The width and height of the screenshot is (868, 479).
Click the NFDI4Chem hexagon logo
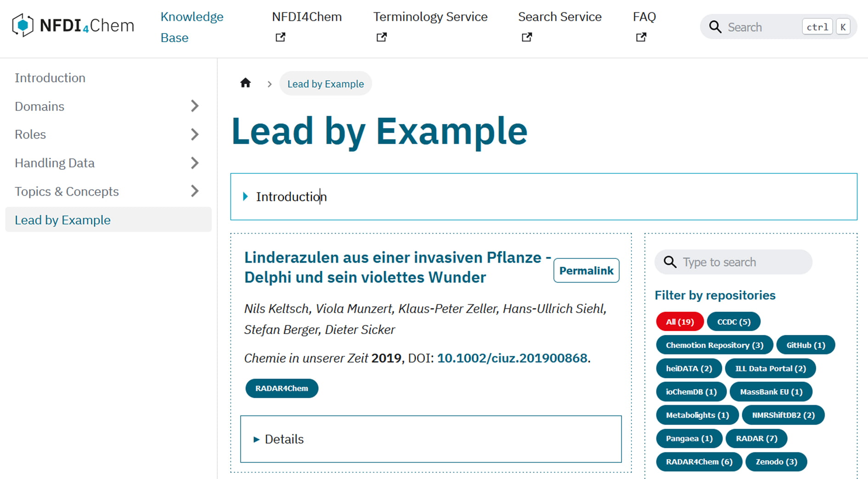pyautogui.click(x=23, y=25)
